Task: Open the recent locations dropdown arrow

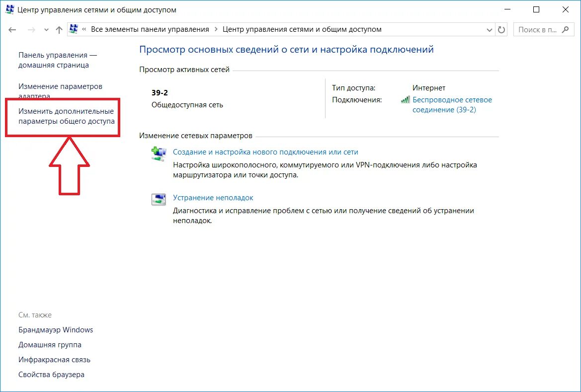Action: (x=46, y=30)
